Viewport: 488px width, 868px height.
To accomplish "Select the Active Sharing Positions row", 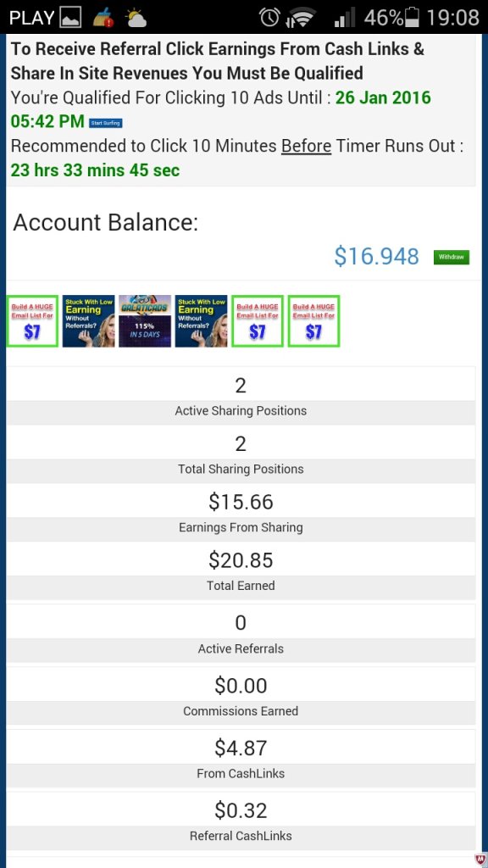I will pyautogui.click(x=241, y=396).
